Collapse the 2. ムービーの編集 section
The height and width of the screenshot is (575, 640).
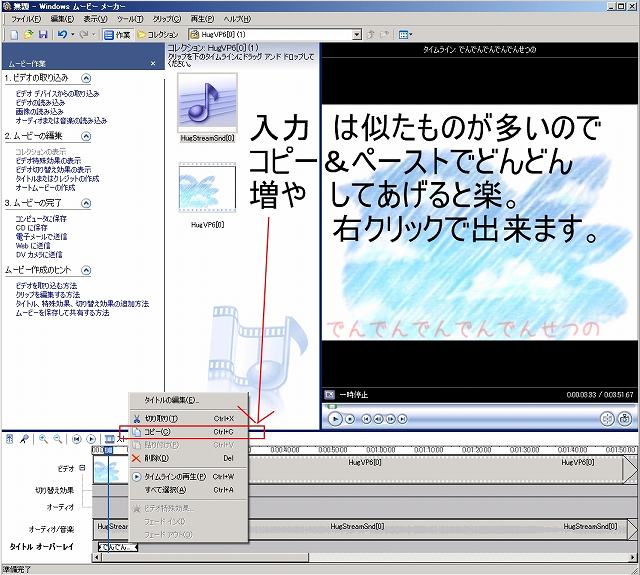pos(86,136)
